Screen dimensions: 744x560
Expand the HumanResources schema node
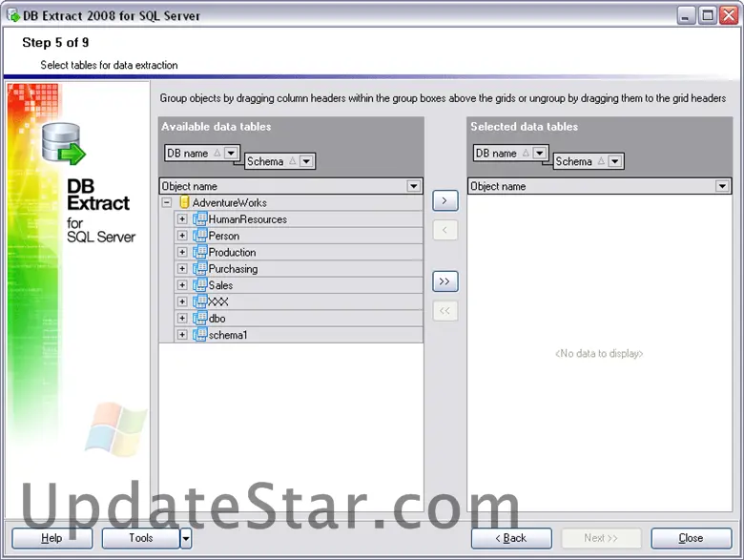182,219
